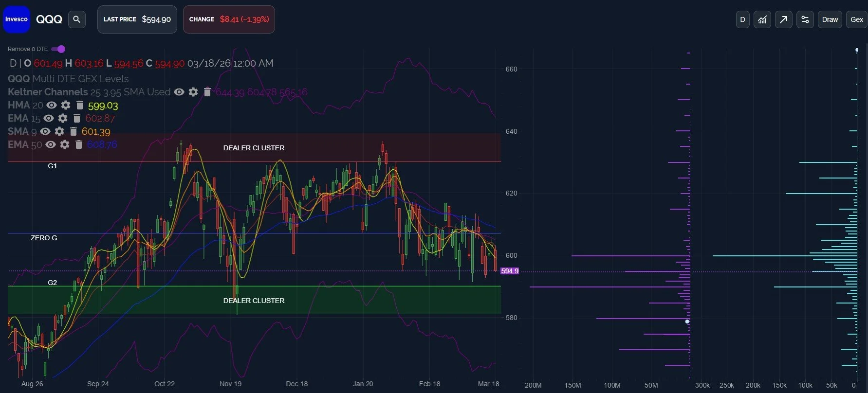The height and width of the screenshot is (393, 868).
Task: Click the Change $8.41 (-1.39%) box
Action: [x=229, y=19]
